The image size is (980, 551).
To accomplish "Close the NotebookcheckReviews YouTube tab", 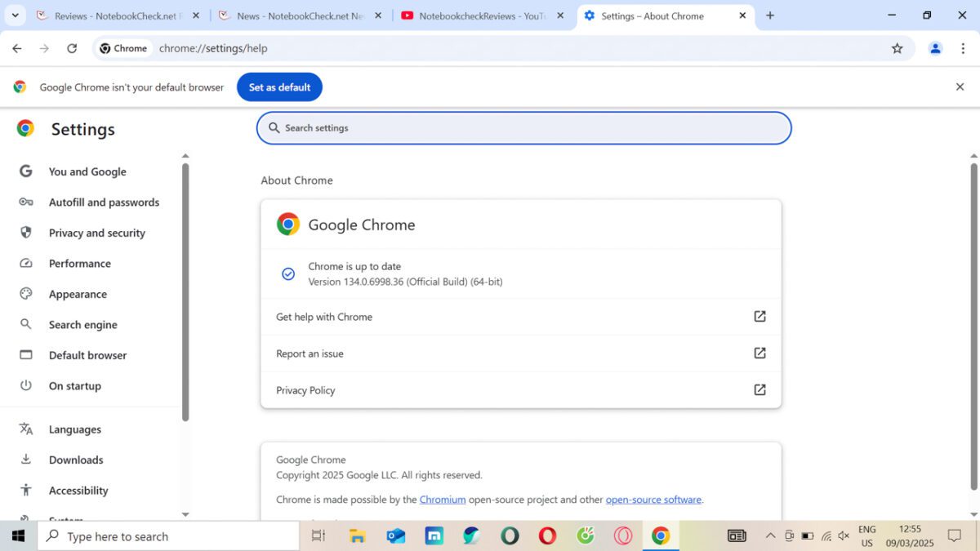I will [561, 16].
